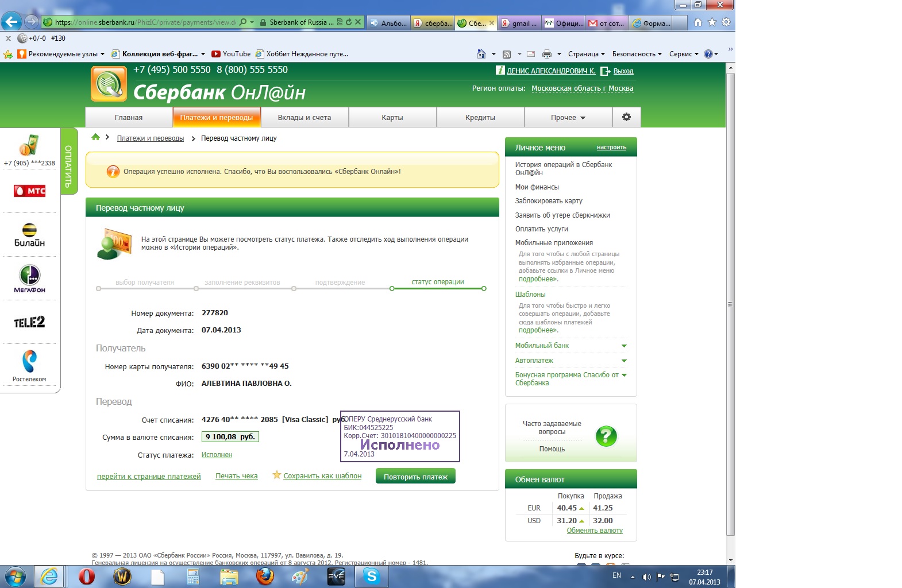Expand Рекомендуемые узлы favorites dropdown
This screenshot has height=588, width=902.
(x=102, y=54)
